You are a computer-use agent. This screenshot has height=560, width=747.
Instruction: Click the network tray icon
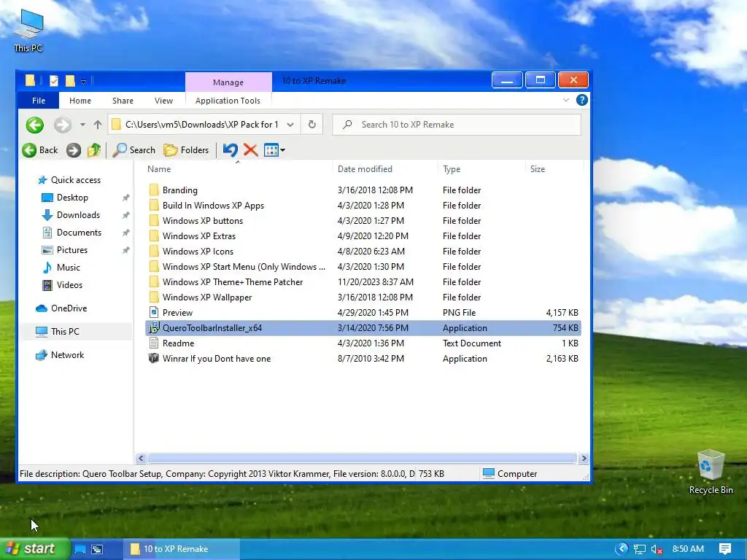pos(639,549)
